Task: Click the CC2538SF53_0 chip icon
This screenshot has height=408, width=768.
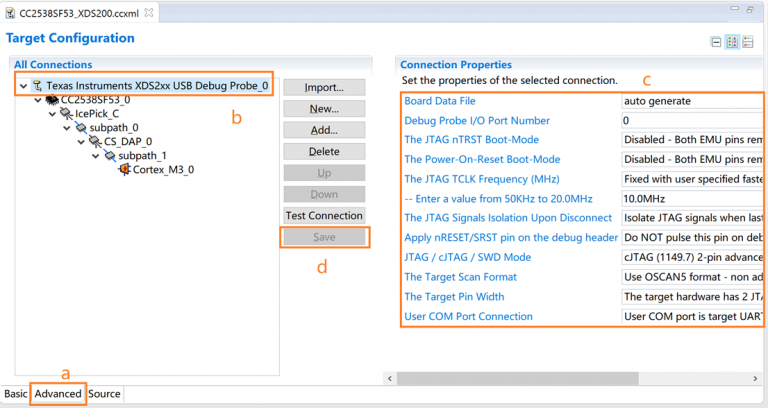Action: (x=49, y=100)
